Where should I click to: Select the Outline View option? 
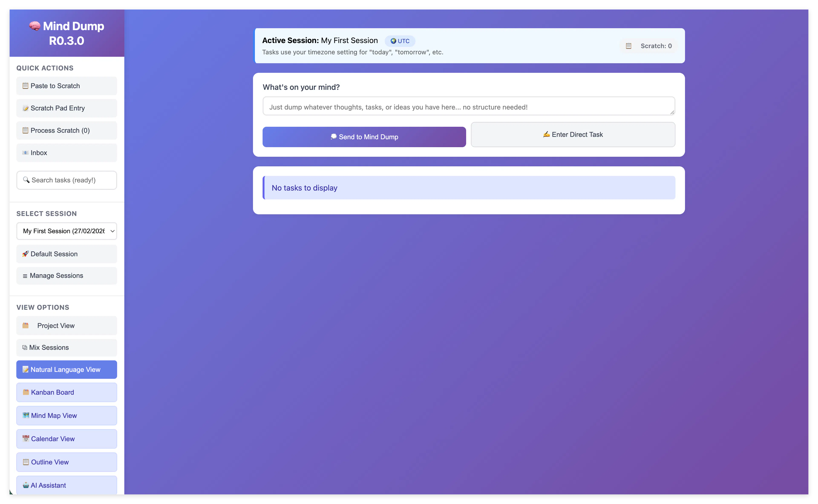click(67, 462)
